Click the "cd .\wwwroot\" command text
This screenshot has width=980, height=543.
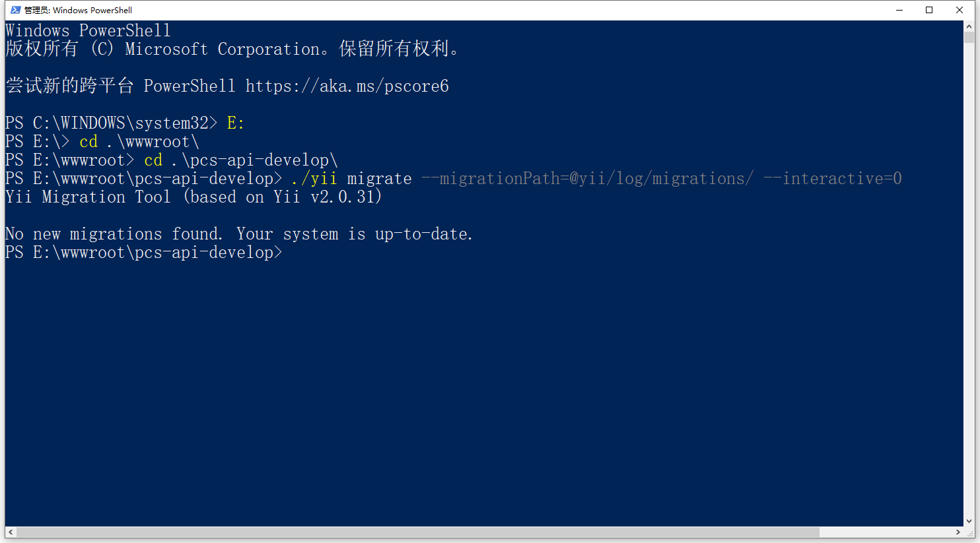point(139,142)
